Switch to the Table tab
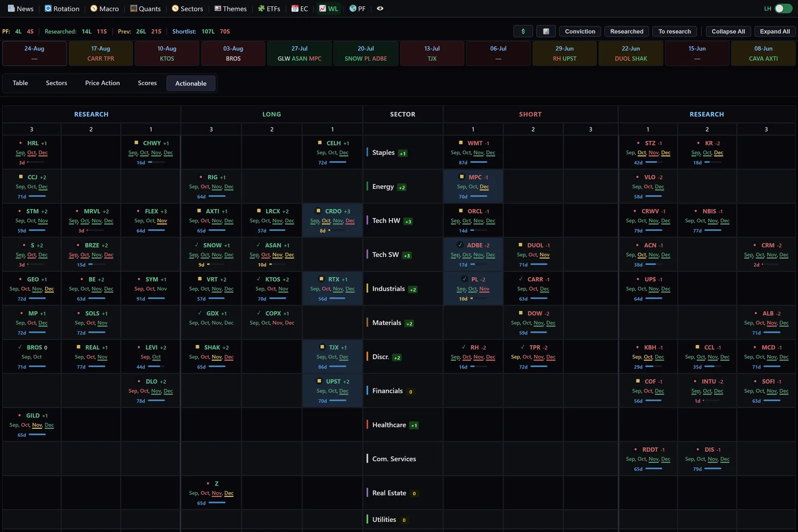 pyautogui.click(x=20, y=83)
